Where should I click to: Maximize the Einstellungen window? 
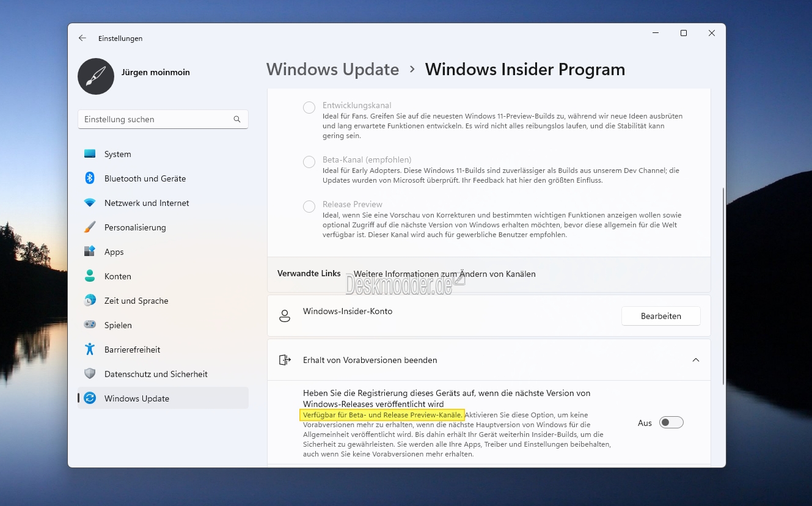pos(684,33)
